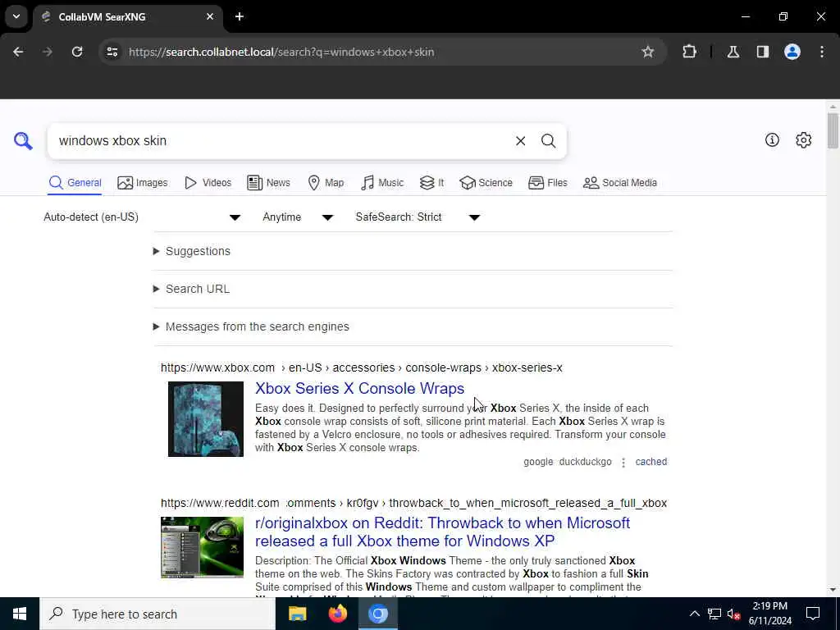
Task: Open Chrome Labs flask icon
Action: [x=733, y=52]
